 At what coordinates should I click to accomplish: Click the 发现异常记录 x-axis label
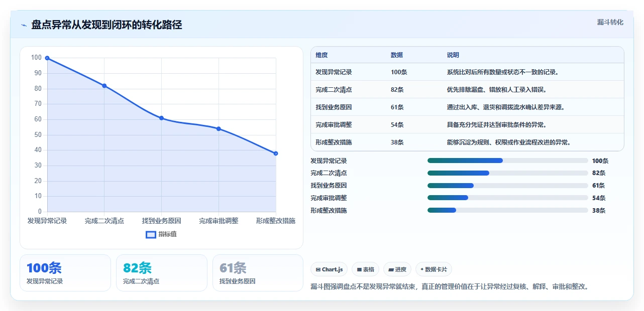pyautogui.click(x=47, y=221)
